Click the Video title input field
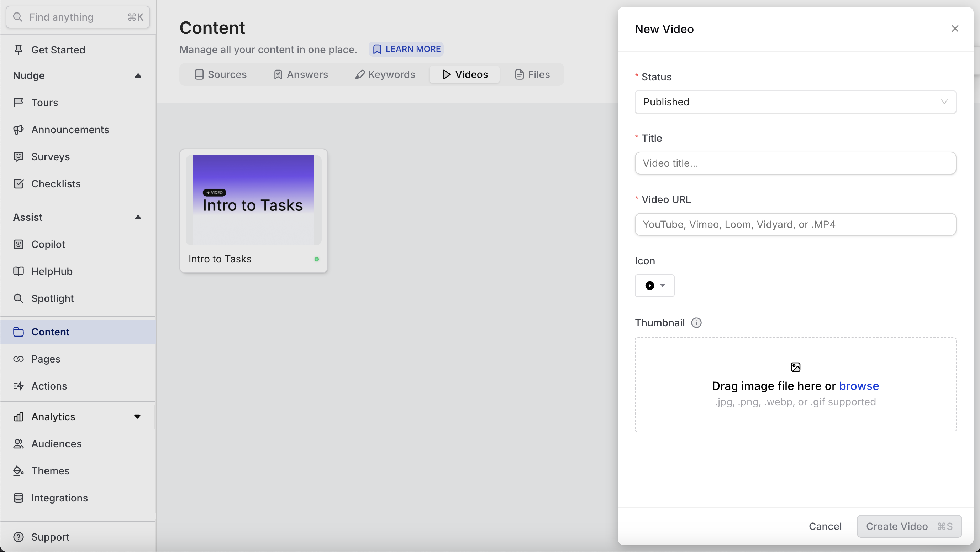980x552 pixels. click(x=795, y=163)
